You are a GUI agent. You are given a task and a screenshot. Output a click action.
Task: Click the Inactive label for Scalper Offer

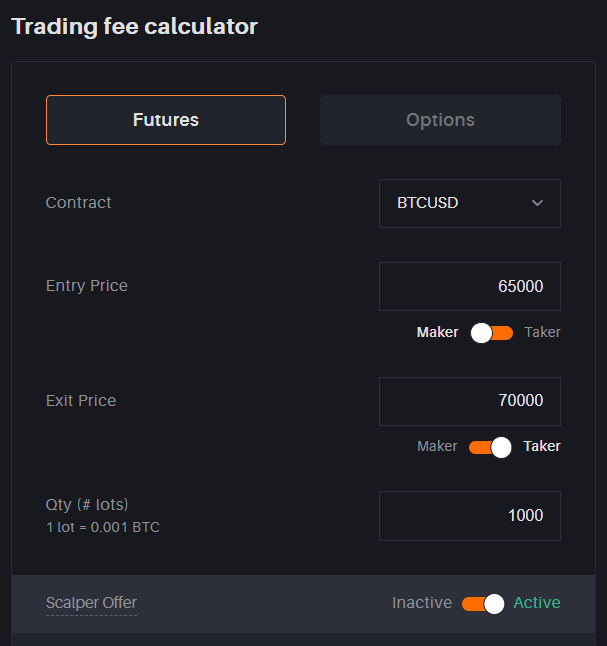(422, 603)
